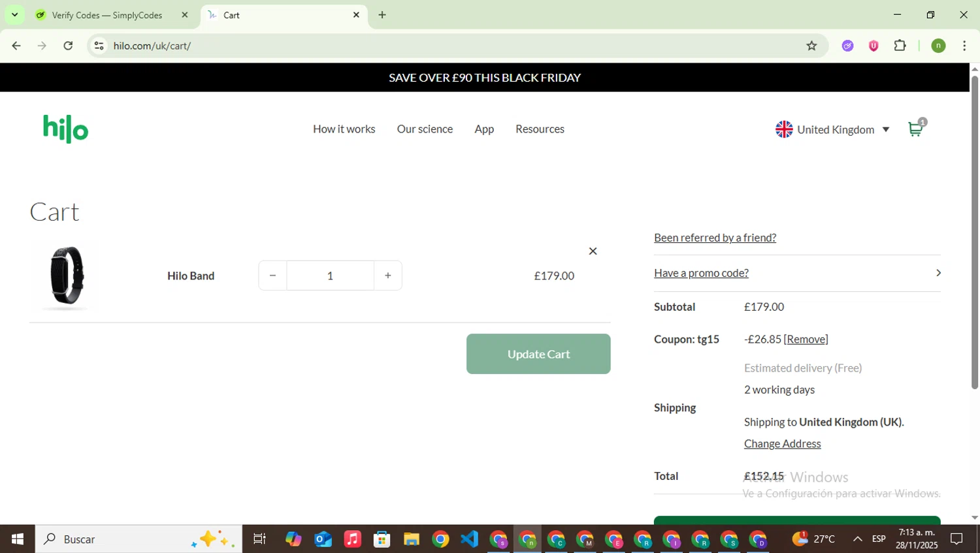Open the Chrome three-dot menu
980x553 pixels.
coord(964,46)
